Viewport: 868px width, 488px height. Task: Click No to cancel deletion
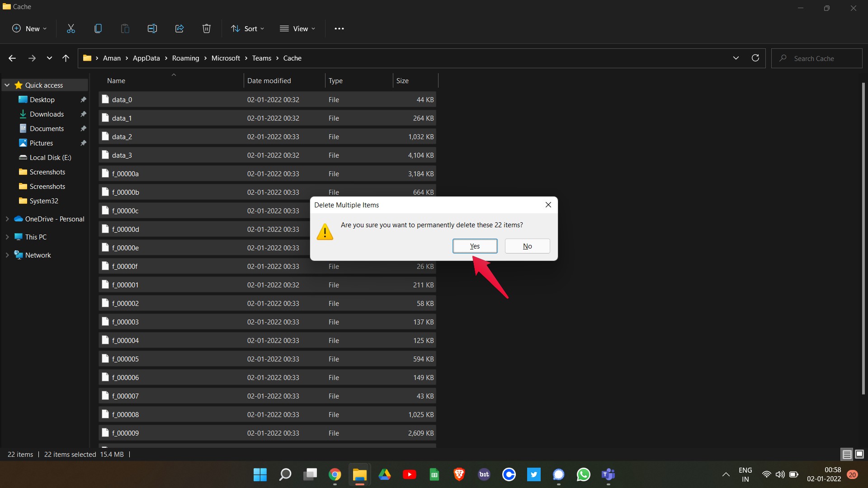pyautogui.click(x=528, y=246)
